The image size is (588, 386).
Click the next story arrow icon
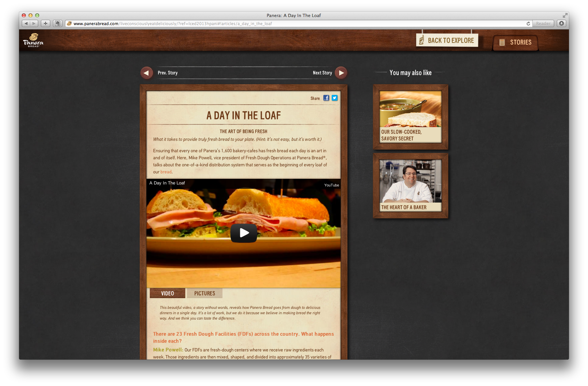[x=341, y=73]
